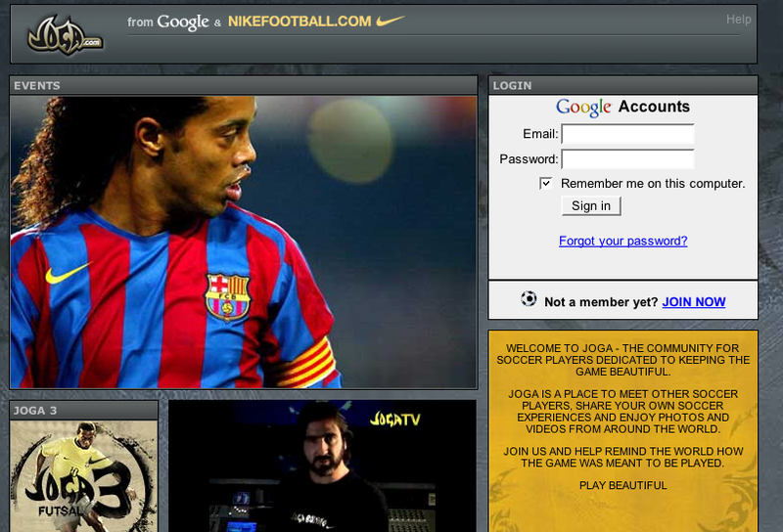Open Forgot your password link
The height and width of the screenshot is (532, 783).
[x=622, y=241]
